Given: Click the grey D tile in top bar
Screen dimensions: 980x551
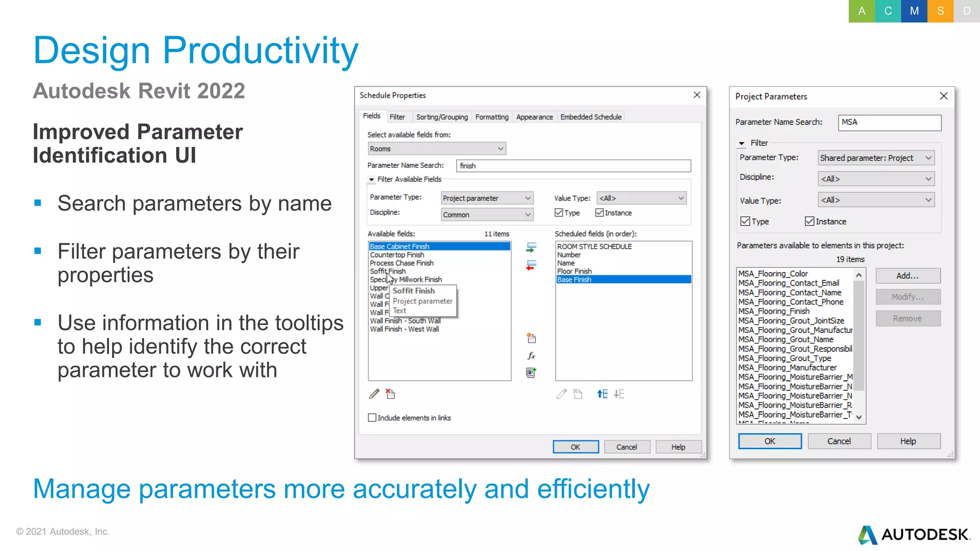Looking at the screenshot, I should 967,11.
